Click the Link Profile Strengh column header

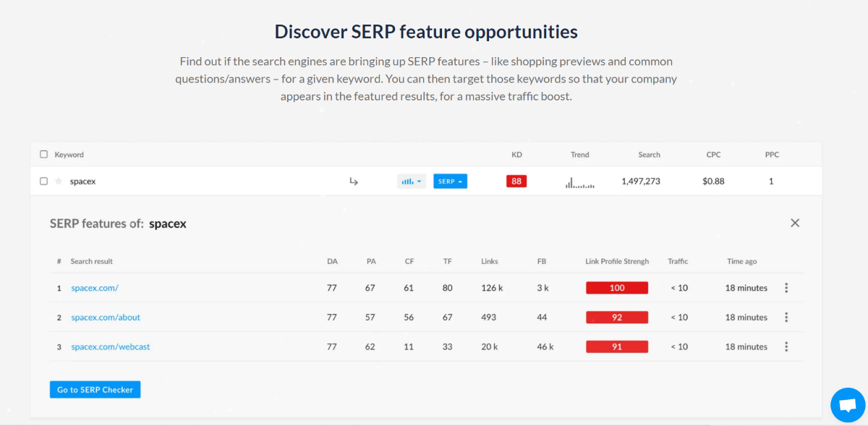pyautogui.click(x=617, y=261)
